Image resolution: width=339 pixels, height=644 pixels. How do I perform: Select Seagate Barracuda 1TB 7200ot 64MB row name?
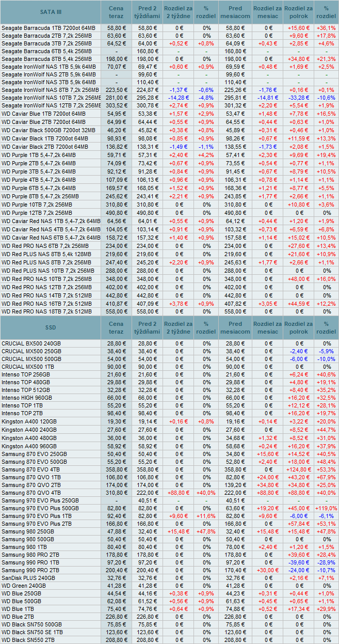[49, 28]
